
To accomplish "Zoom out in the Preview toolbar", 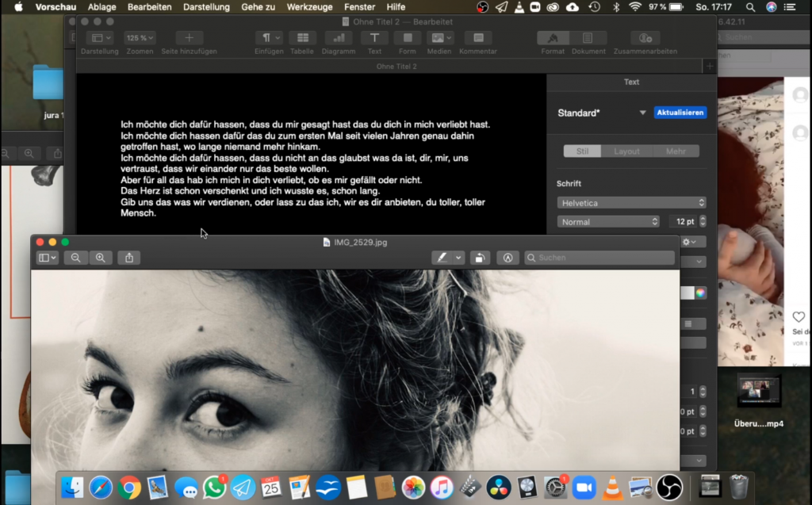I will tap(76, 258).
